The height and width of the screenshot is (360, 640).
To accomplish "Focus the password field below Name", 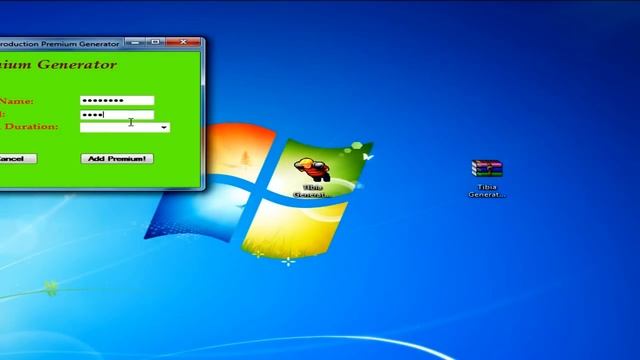I will tap(117, 115).
